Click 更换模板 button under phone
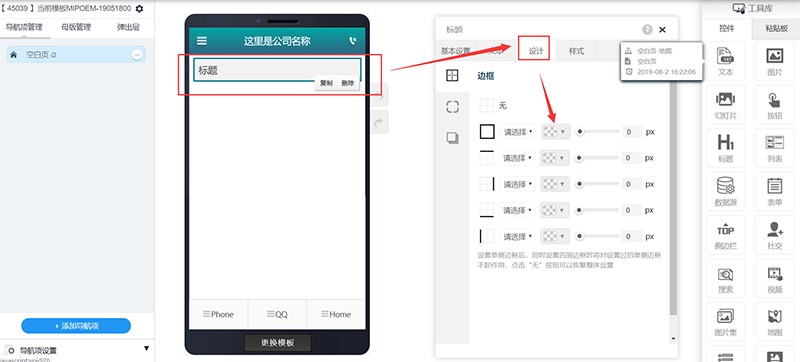 click(x=278, y=343)
